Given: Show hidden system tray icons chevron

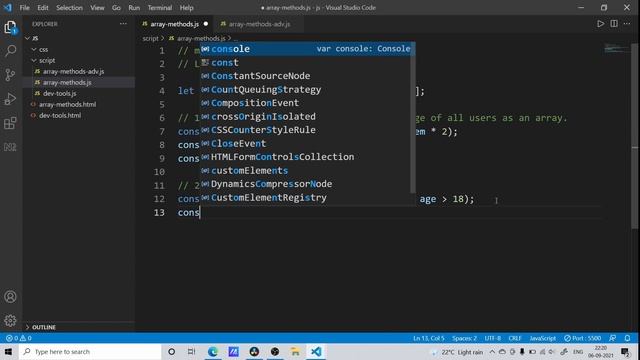Looking at the screenshot, I should pos(492,351).
